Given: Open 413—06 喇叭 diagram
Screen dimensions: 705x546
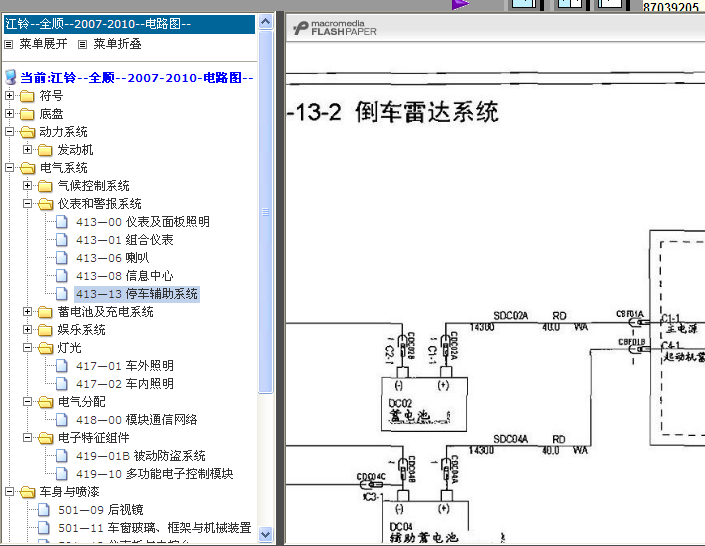Looking at the screenshot, I should (112, 258).
